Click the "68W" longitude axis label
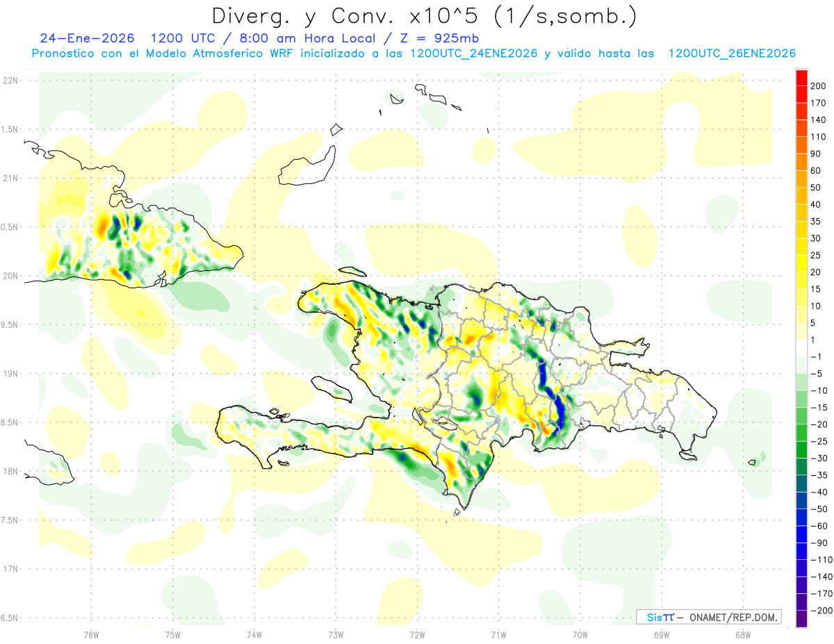The image size is (834, 644). tap(742, 635)
